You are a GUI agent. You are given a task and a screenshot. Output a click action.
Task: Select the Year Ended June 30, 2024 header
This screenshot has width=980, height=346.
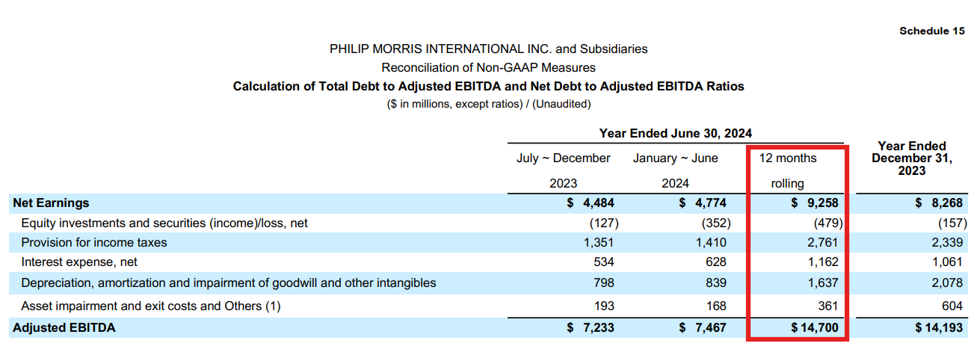(x=675, y=133)
